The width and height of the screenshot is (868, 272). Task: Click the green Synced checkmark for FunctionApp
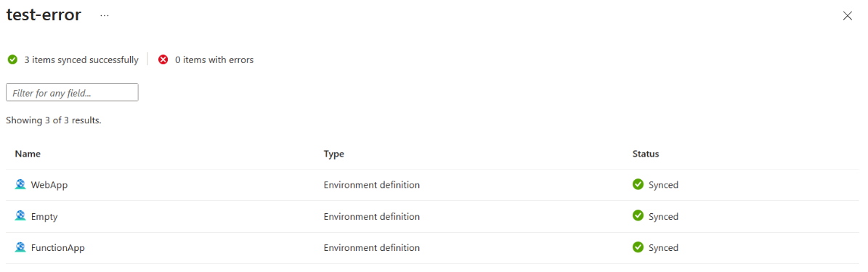tap(638, 247)
